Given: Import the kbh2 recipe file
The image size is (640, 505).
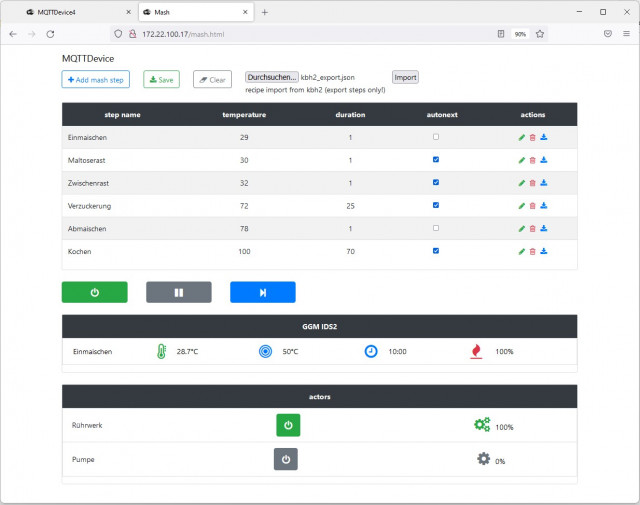Looking at the screenshot, I should pos(405,77).
